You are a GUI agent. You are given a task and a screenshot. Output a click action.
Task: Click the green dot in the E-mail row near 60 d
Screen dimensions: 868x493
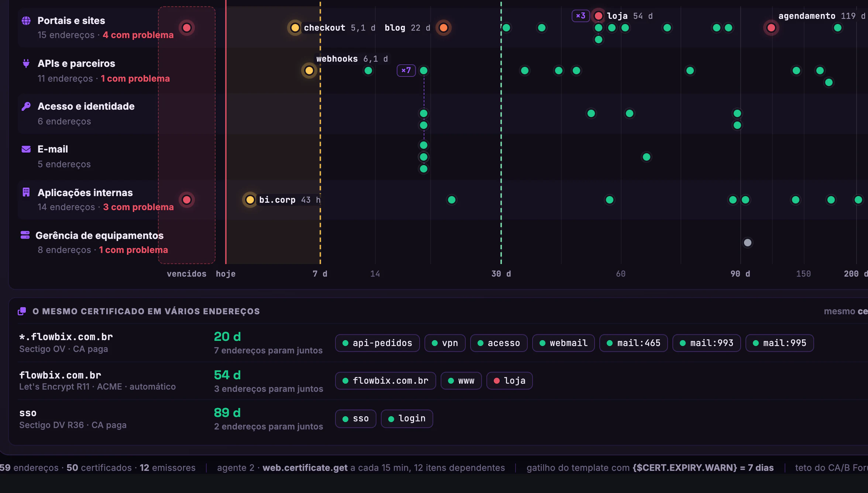(647, 157)
